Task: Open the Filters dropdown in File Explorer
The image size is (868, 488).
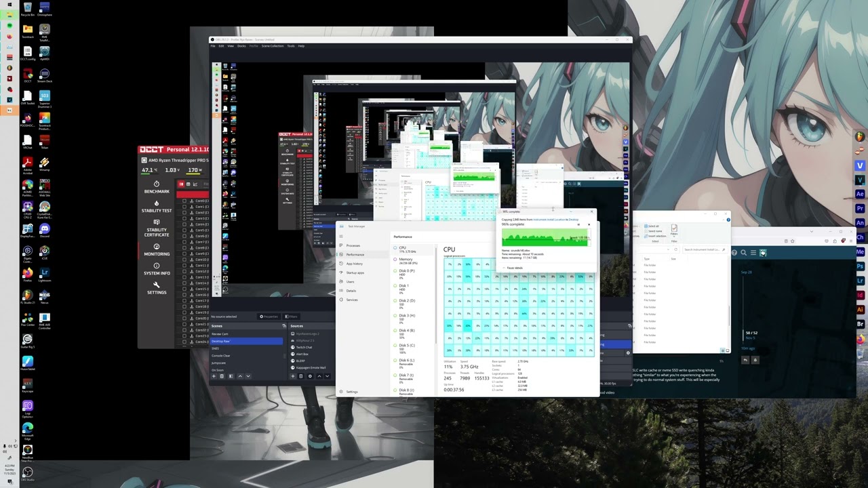Action: (674, 230)
